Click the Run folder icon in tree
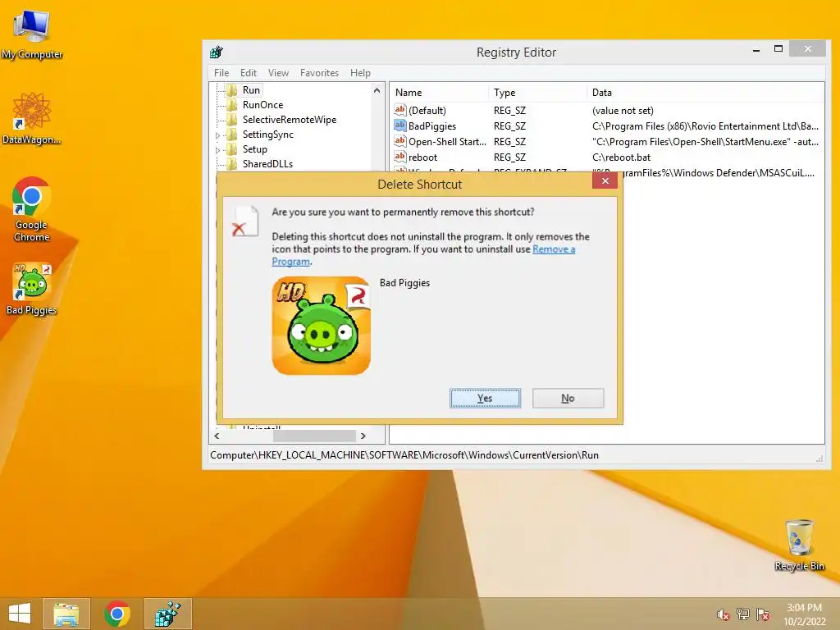The width and height of the screenshot is (840, 630). [232, 90]
